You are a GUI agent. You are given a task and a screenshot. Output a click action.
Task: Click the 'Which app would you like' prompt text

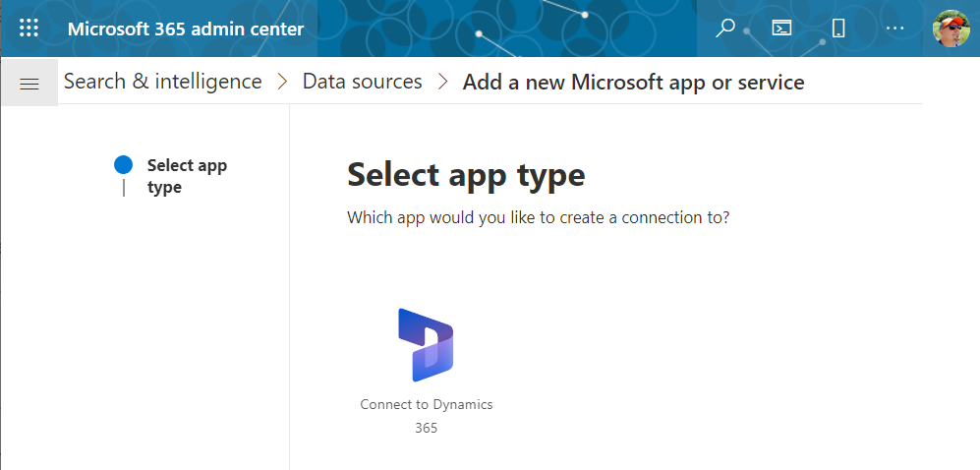pyautogui.click(x=538, y=218)
